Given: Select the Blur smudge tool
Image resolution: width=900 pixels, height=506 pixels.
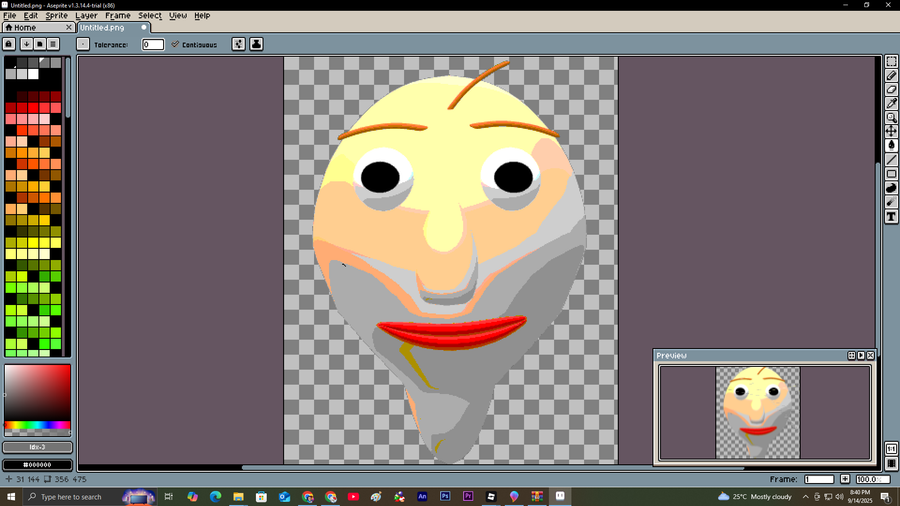Looking at the screenshot, I should pos(891,202).
